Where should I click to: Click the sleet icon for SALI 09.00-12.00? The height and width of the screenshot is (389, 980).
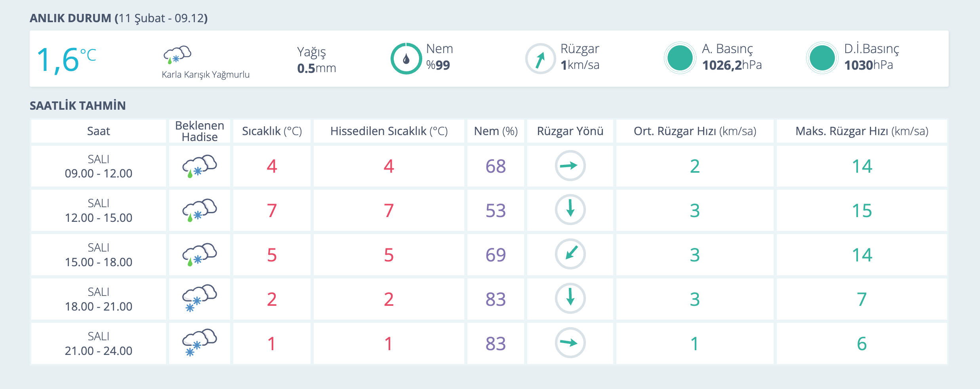(x=200, y=166)
